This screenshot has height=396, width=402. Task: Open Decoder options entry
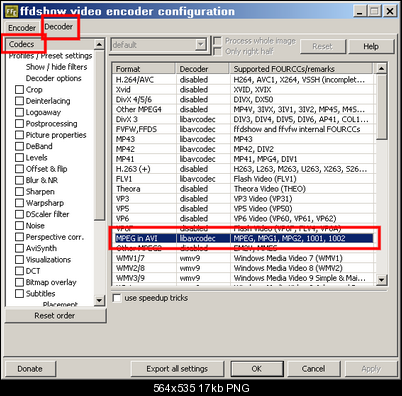click(53, 78)
